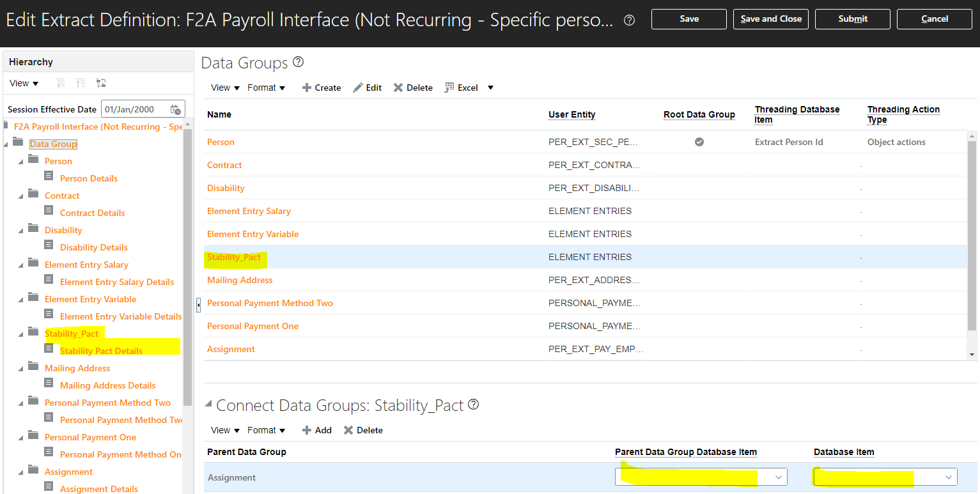Select Element Entry Variable Details tree node

[121, 316]
